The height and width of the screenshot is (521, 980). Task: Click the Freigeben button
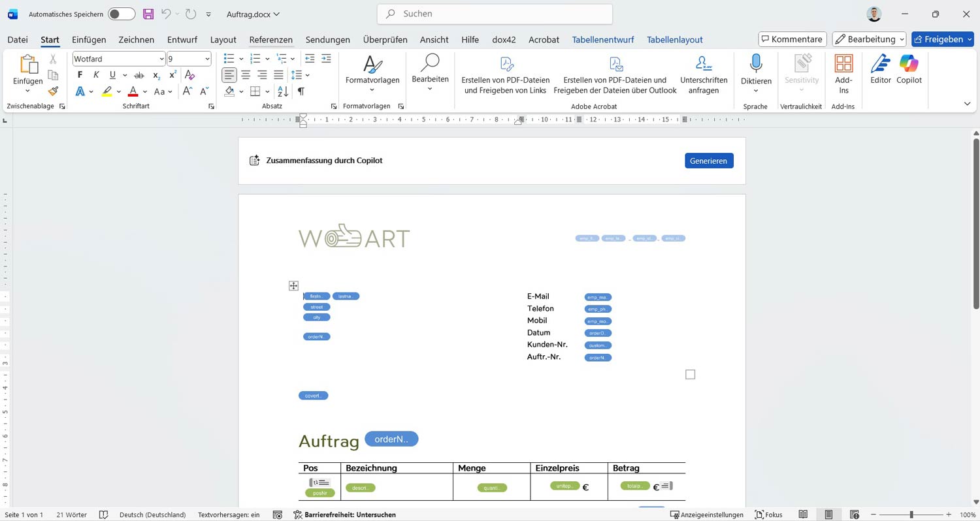(943, 39)
